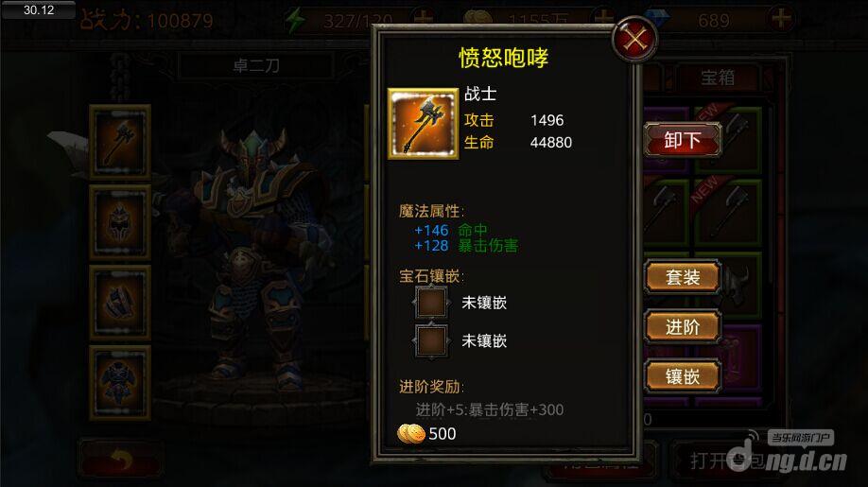Open the 套装 set button
This screenshot has height=487, width=868.
pyautogui.click(x=683, y=277)
